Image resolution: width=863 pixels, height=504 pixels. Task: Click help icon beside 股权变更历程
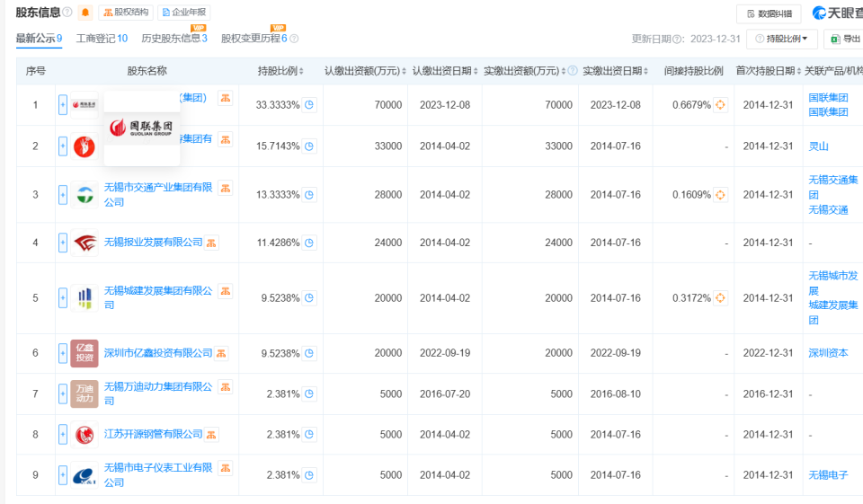pos(294,39)
